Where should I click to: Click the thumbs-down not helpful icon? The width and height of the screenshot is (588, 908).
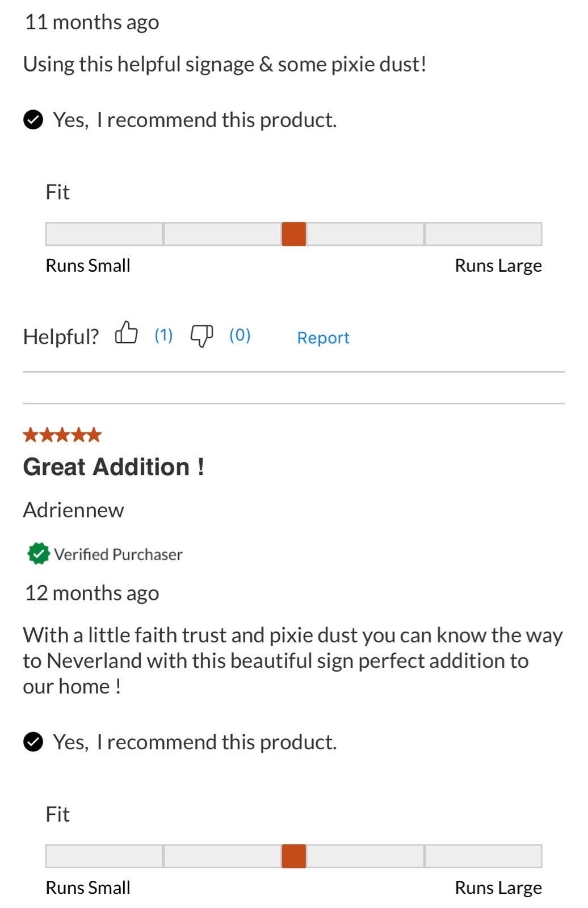click(x=201, y=335)
